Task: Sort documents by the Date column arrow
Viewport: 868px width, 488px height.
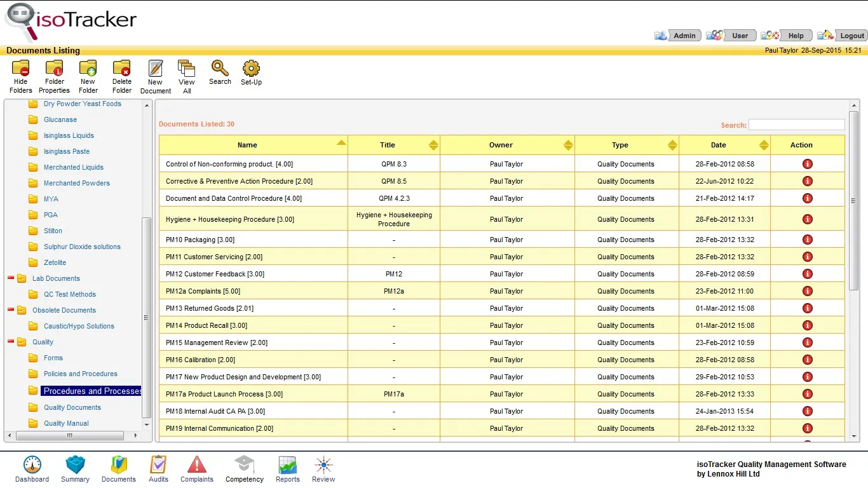Action: pyautogui.click(x=763, y=145)
